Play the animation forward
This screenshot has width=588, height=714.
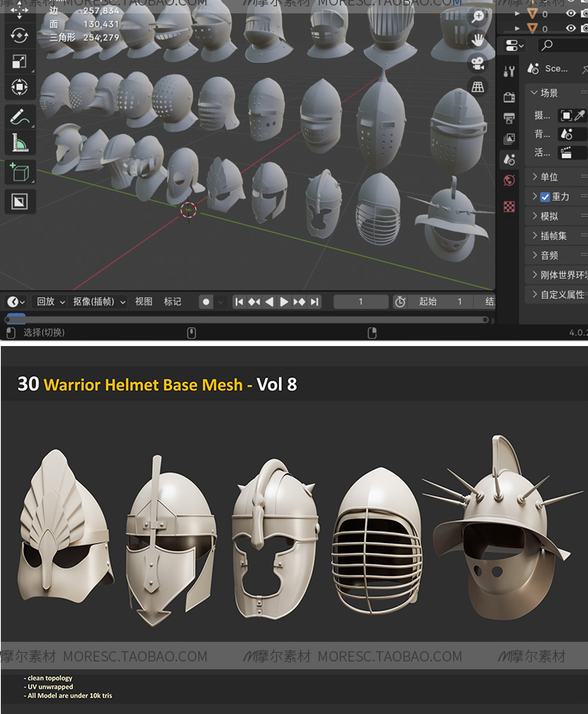(x=284, y=301)
